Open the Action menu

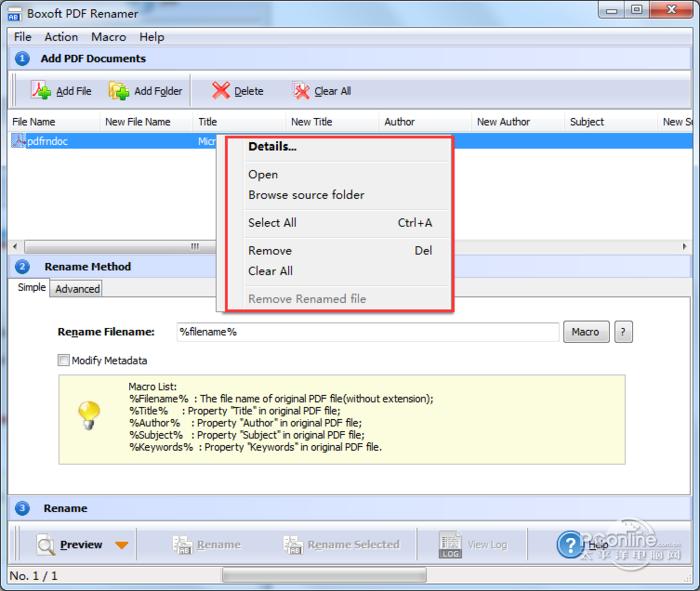coord(61,37)
